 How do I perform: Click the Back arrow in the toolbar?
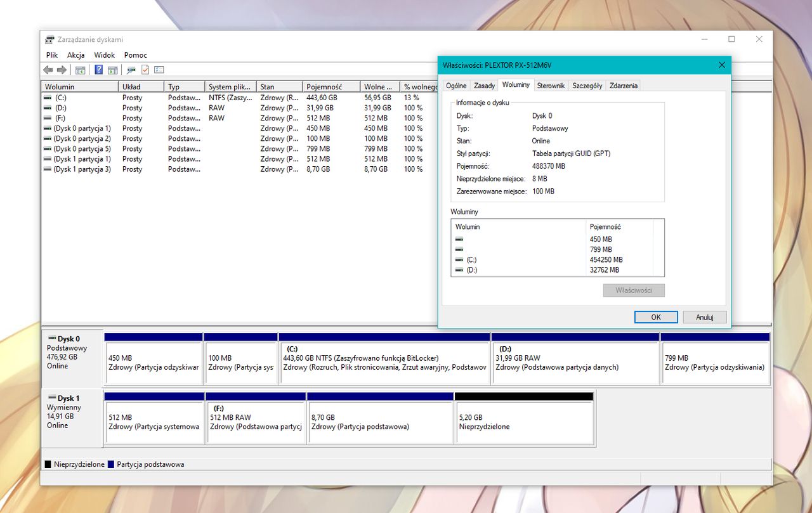(48, 70)
